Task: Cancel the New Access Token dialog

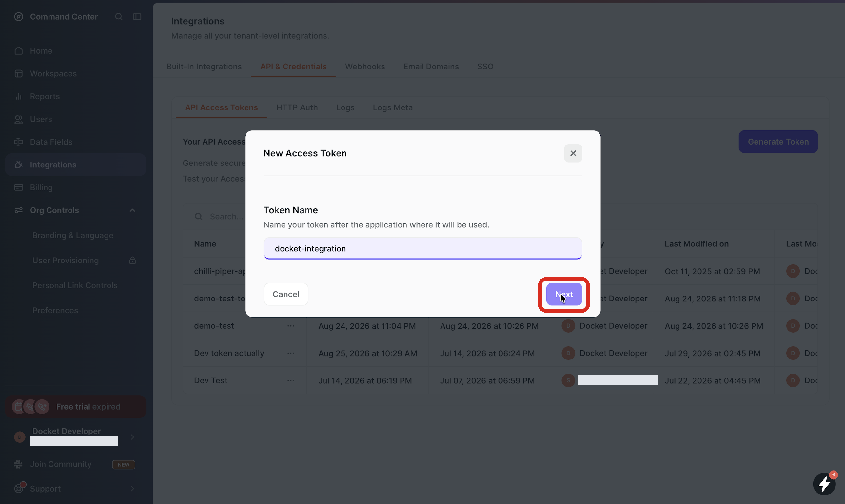Action: click(x=285, y=294)
